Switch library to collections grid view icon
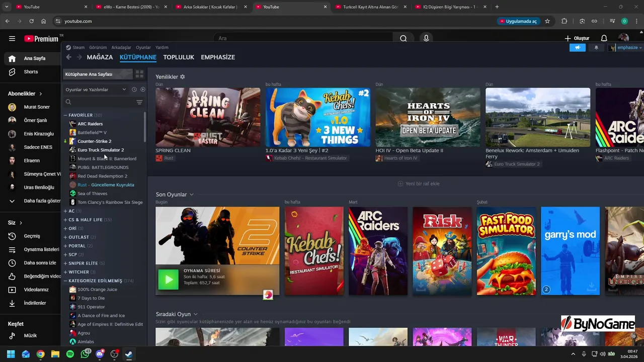This screenshot has width=644, height=362. (x=139, y=74)
